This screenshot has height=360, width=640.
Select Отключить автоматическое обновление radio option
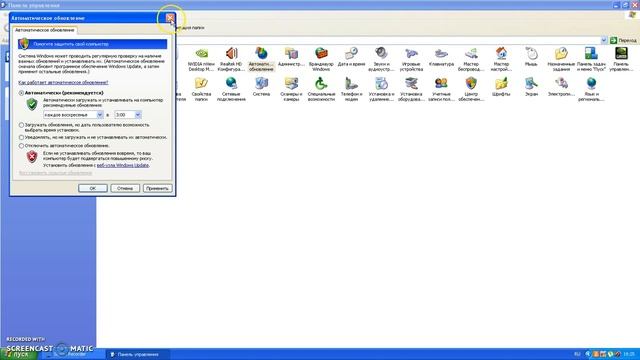tap(21, 146)
